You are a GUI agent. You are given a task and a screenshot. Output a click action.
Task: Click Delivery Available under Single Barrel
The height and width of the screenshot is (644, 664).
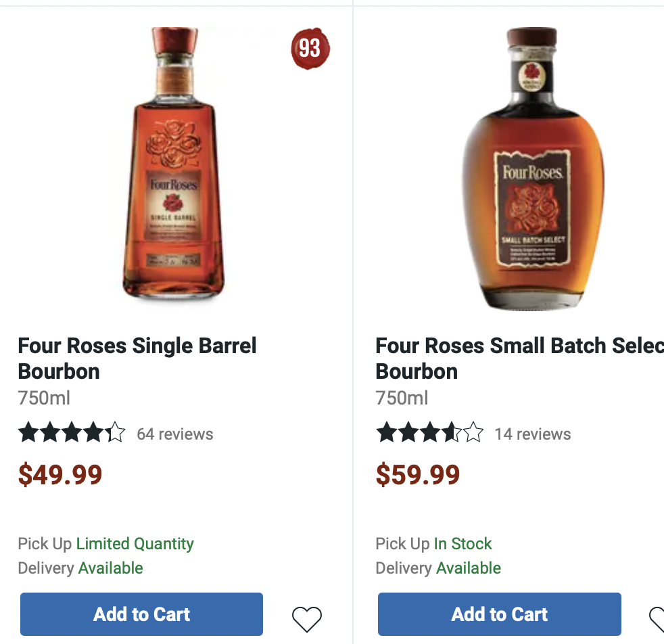[x=80, y=568]
